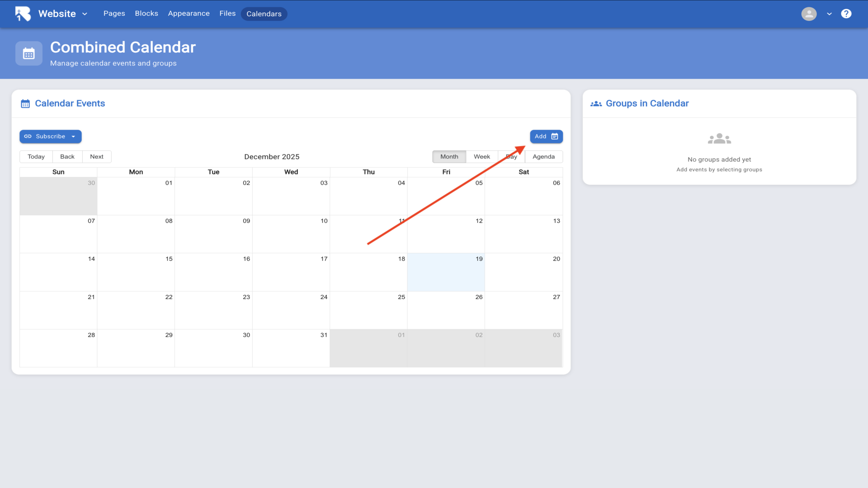Image resolution: width=868 pixels, height=488 pixels.
Task: Go to Next month
Action: (96, 157)
